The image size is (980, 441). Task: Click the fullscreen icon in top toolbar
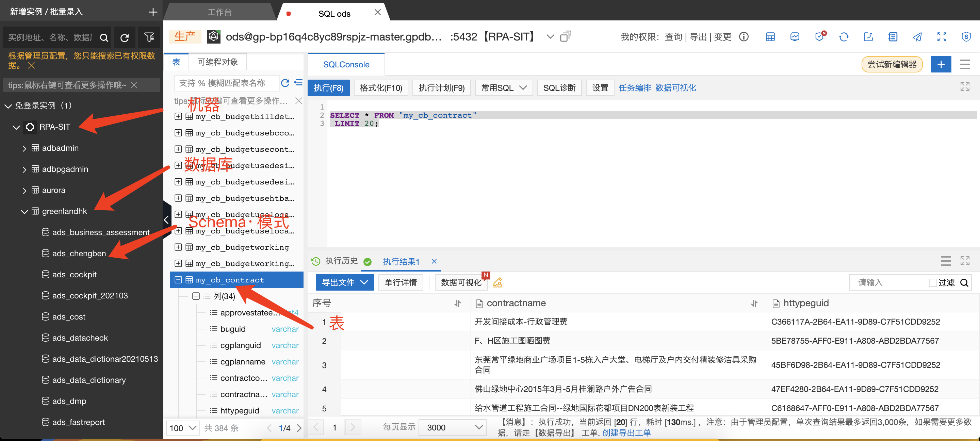942,37
